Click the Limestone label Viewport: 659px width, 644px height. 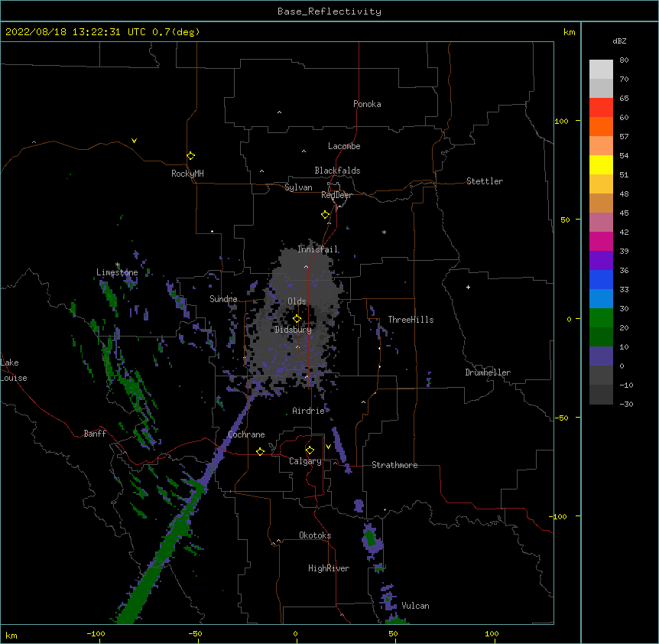click(x=117, y=272)
